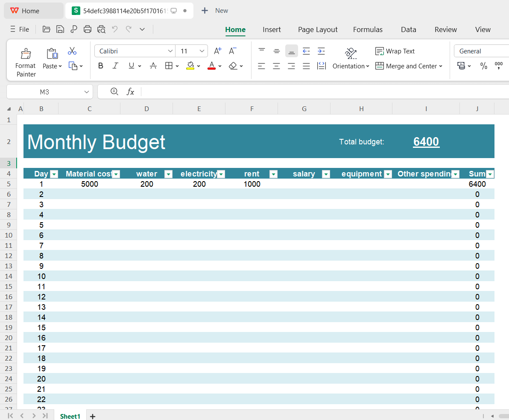509x420 pixels.
Task: Toggle Bold formatting
Action: [101, 66]
